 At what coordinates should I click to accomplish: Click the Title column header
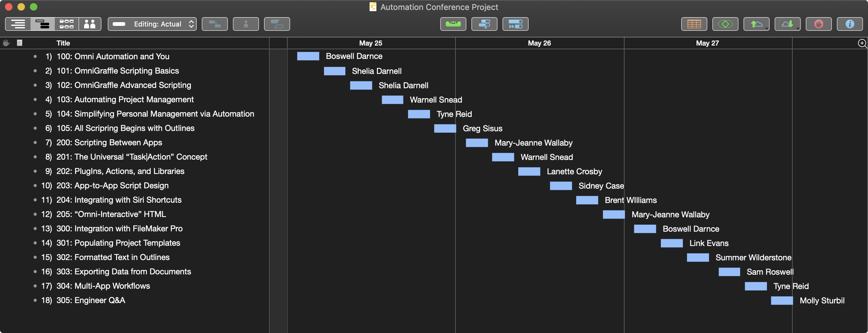(63, 43)
